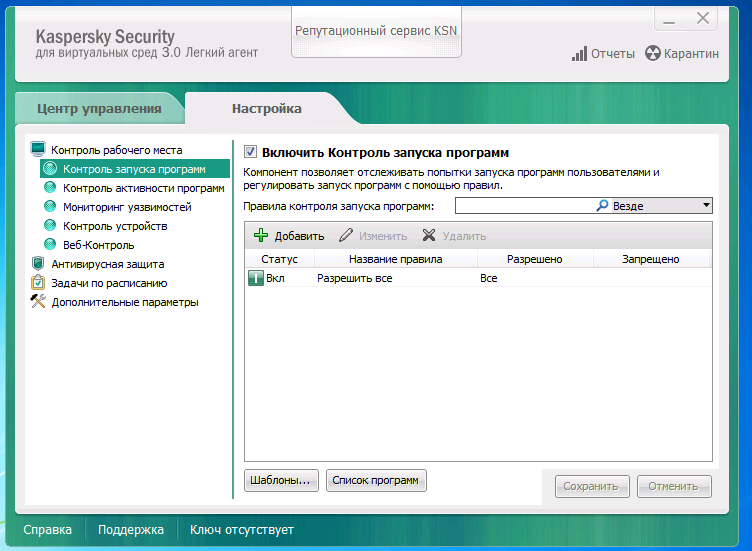The height and width of the screenshot is (551, 752).
Task: Sort by the Запрещено column header
Action: pos(651,259)
